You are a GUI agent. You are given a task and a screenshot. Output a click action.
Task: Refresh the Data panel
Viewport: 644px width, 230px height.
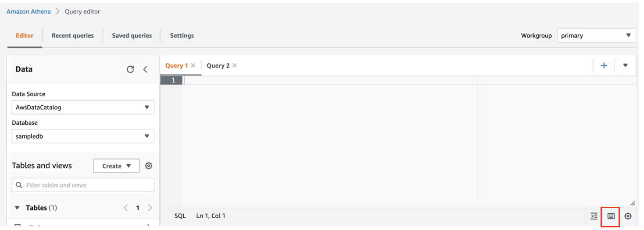[130, 69]
